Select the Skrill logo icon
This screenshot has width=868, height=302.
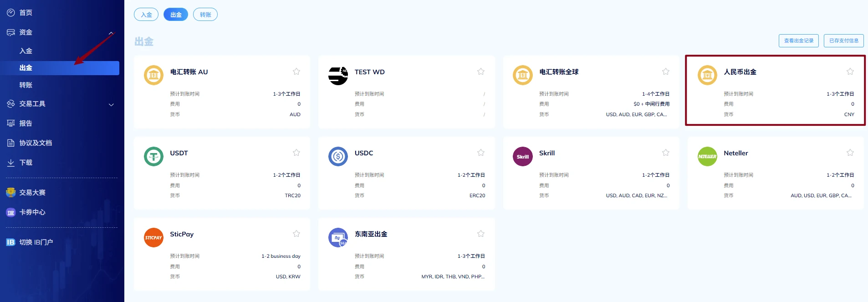tap(523, 156)
